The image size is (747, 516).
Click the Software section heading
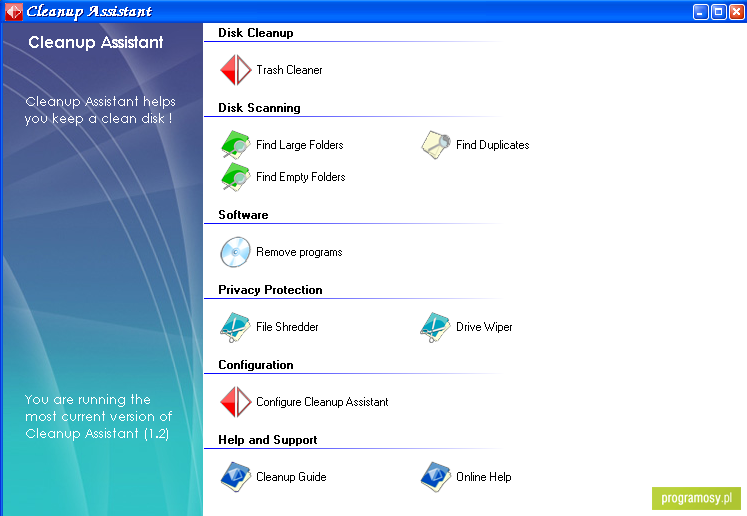click(243, 215)
